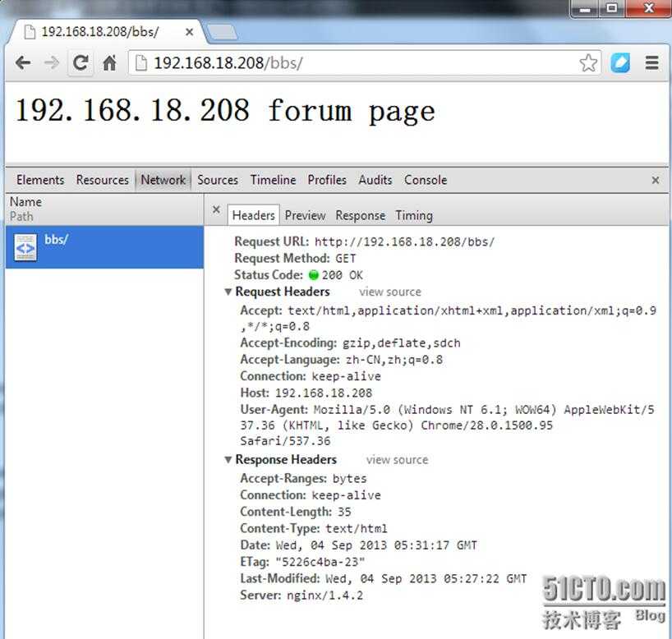Open the Console tab
Screen dimensions: 672x639
426,180
